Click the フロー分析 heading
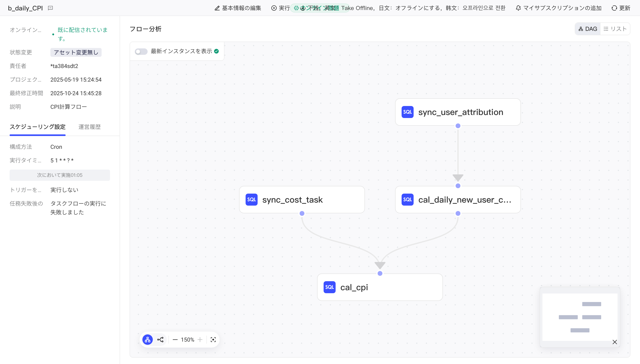Viewport: 640px width, 364px height. pyautogui.click(x=146, y=29)
